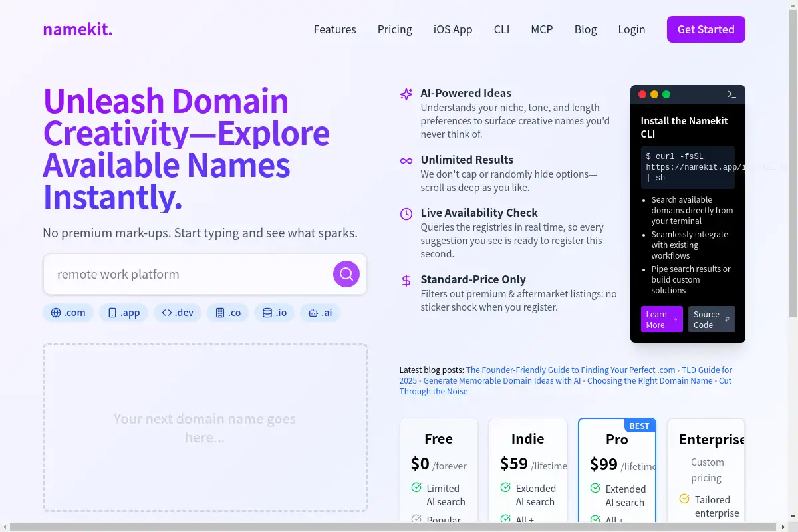Click the Free plan Limited AI search checkmark
The image size is (798, 532).
[x=416, y=487]
